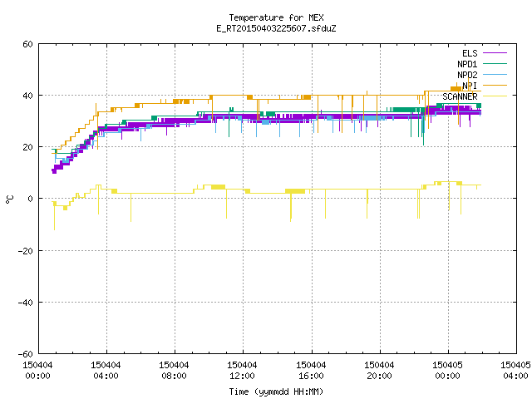Click the y-axis tick label -20

point(26,251)
